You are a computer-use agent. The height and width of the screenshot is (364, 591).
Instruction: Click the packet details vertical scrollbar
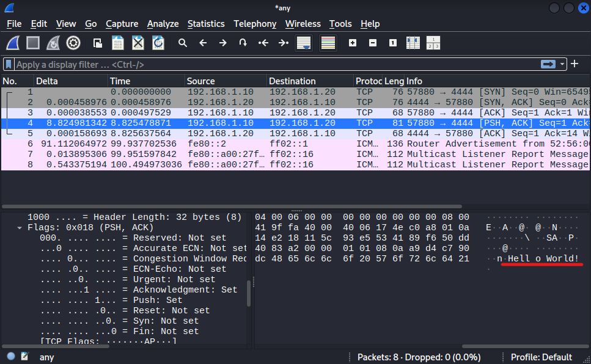click(x=248, y=293)
